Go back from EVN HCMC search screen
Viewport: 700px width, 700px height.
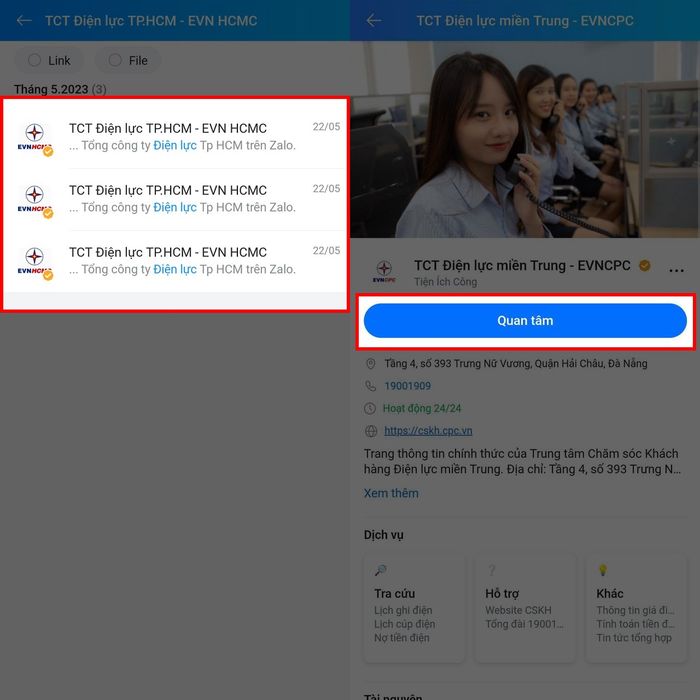[24, 20]
